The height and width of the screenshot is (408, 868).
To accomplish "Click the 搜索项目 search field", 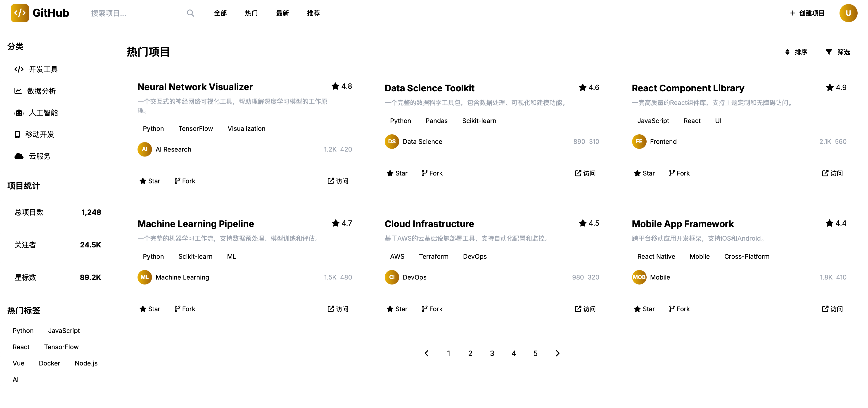I will [135, 13].
